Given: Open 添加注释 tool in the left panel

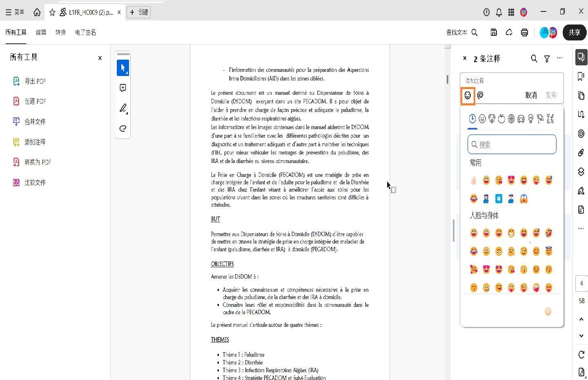Looking at the screenshot, I should [30, 142].
